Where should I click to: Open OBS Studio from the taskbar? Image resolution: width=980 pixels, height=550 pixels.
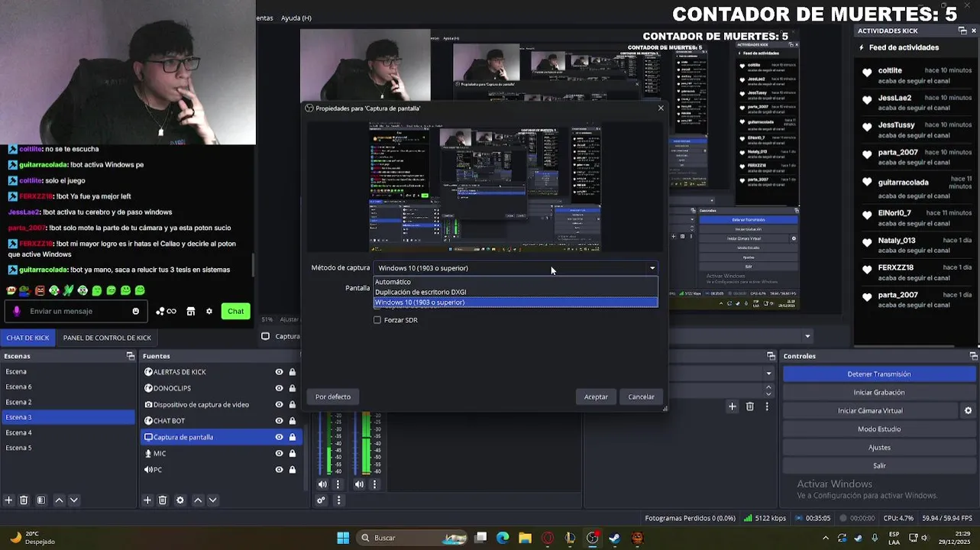[x=592, y=538]
